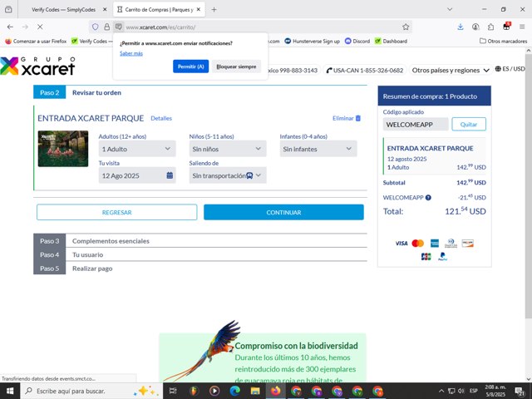Open the Hunsterverse Sign up bookmark

(x=313, y=41)
